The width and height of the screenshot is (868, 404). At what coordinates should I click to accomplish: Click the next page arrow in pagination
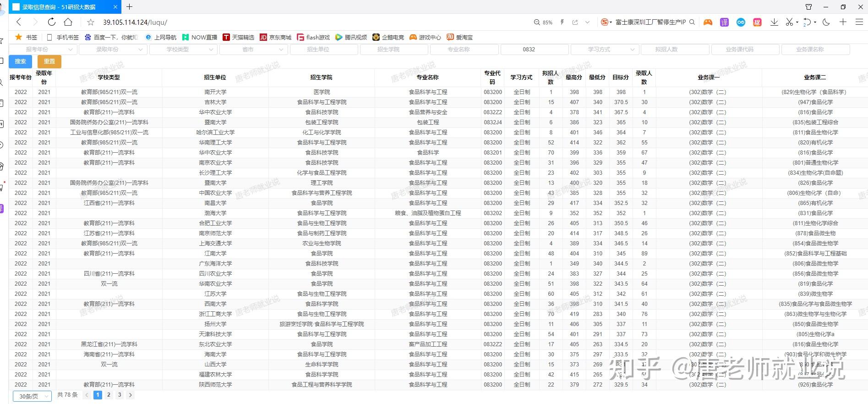click(131, 395)
